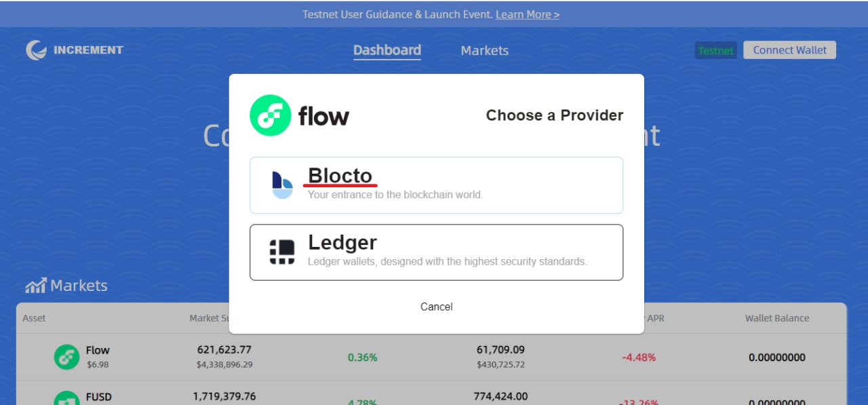Screen dimensions: 868x405
Task: Click the Blocto wallet icon
Action: pyautogui.click(x=282, y=185)
